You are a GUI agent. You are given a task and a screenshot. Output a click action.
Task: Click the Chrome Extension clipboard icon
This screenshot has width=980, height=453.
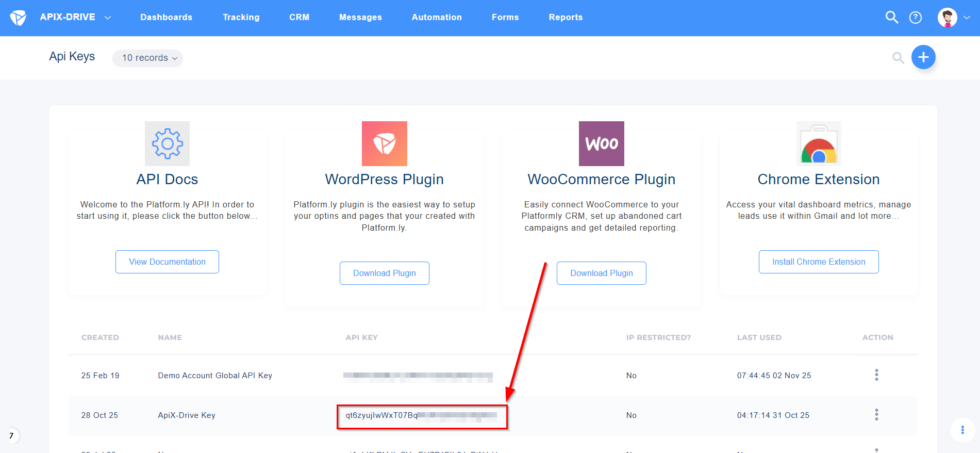pyautogui.click(x=819, y=143)
